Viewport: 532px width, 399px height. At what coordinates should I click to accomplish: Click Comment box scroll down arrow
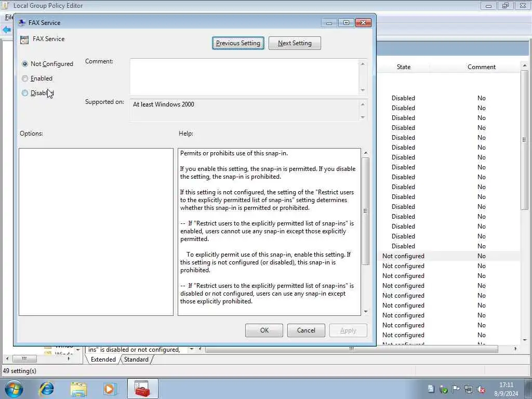(x=363, y=90)
